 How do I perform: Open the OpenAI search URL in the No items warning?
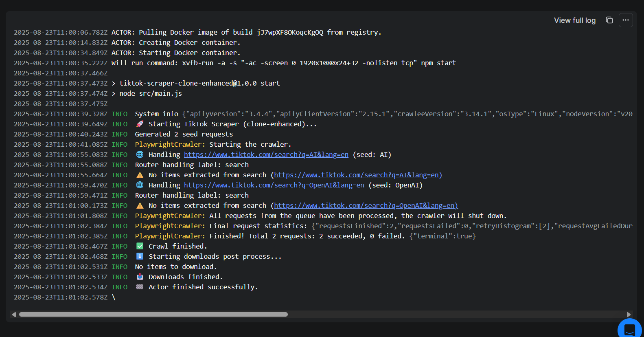(366, 206)
